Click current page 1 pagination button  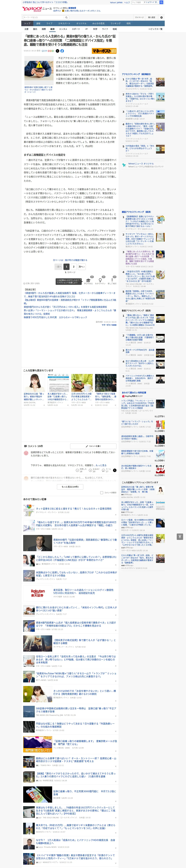click(66, 266)
